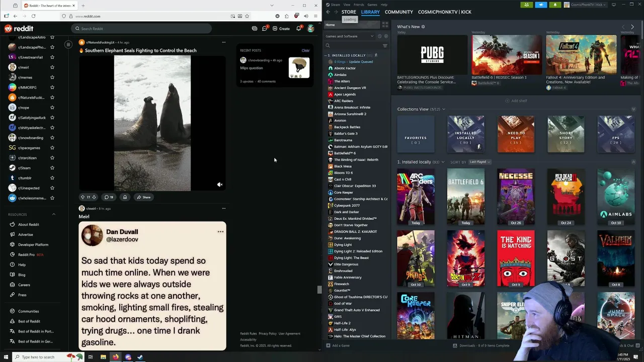Go back in the Firefox browser

point(15,16)
